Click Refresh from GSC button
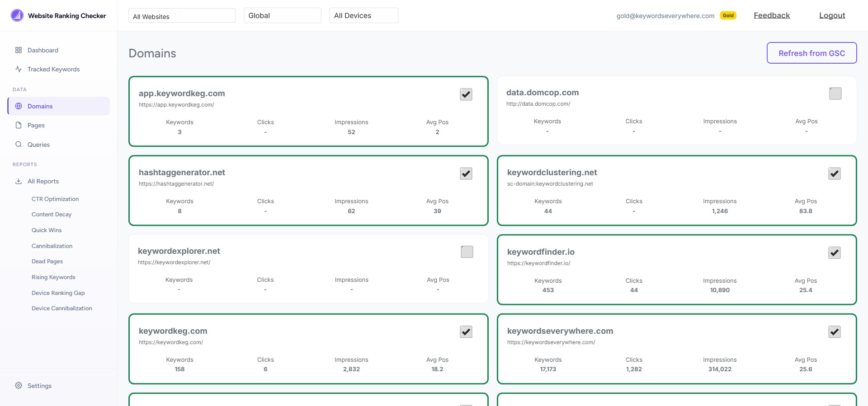 tap(811, 53)
